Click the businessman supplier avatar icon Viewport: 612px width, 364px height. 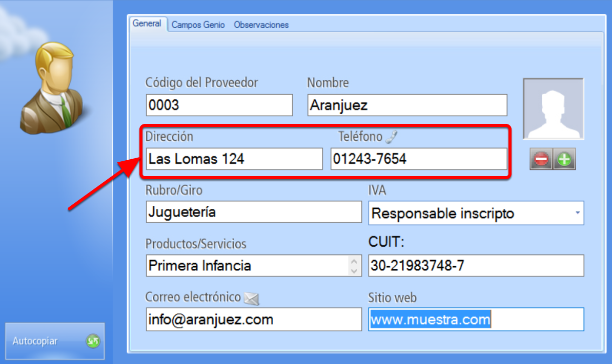point(53,88)
